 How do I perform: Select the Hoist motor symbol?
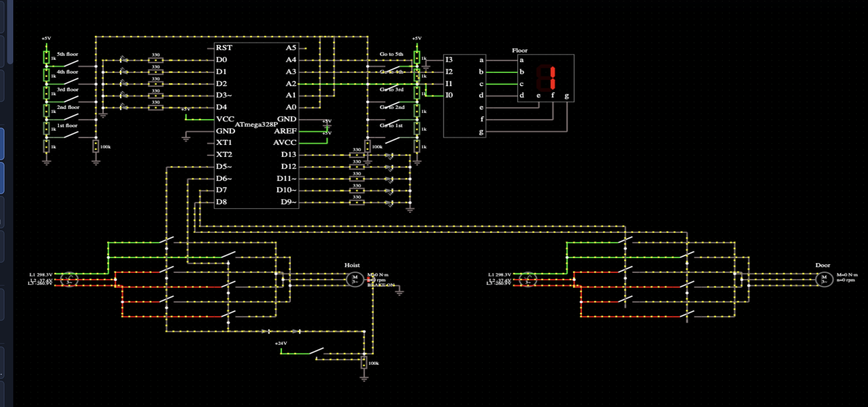click(x=355, y=279)
